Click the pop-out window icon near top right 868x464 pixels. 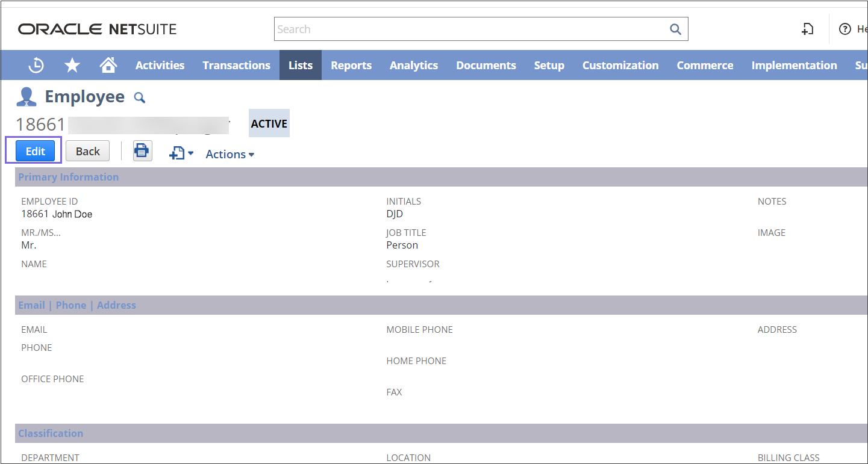click(x=807, y=29)
